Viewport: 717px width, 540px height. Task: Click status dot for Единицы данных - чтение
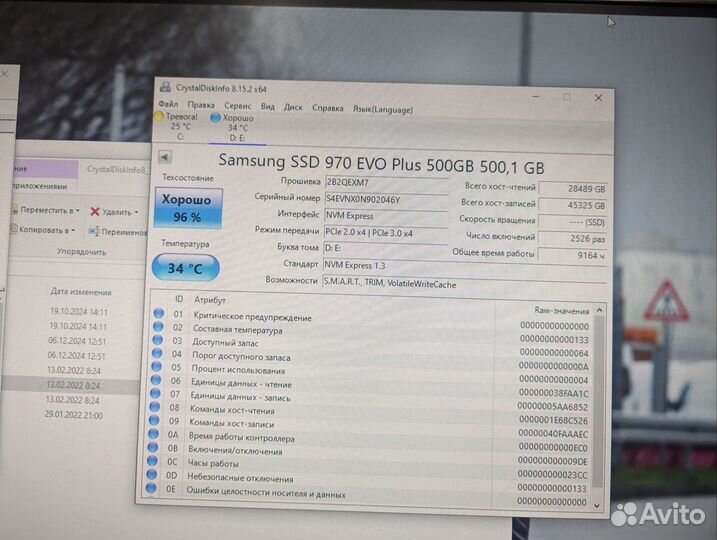[156, 380]
